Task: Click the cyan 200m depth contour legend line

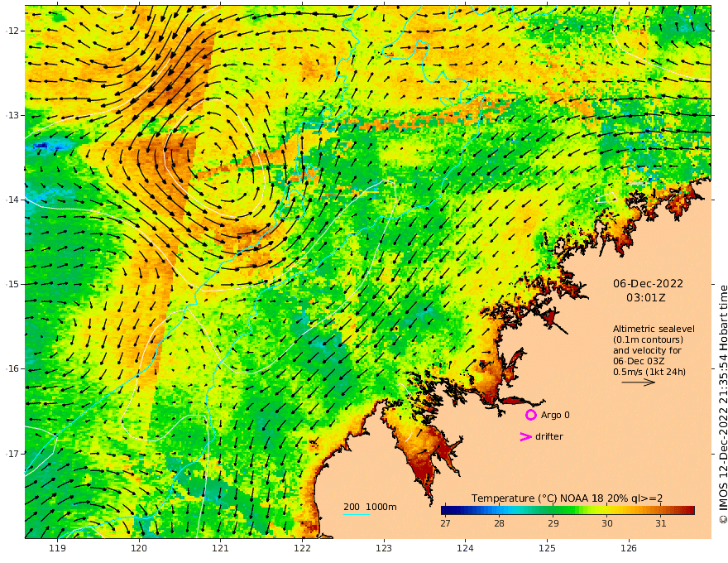Action: click(357, 514)
